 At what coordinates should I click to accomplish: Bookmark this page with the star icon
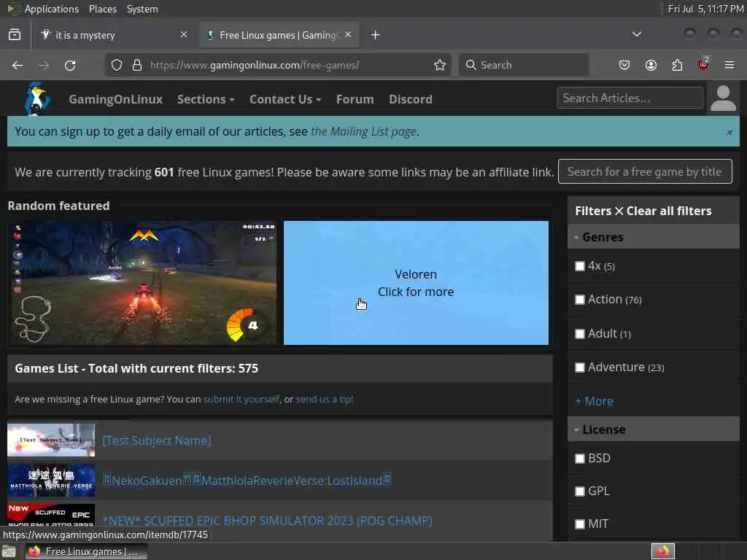pos(440,65)
